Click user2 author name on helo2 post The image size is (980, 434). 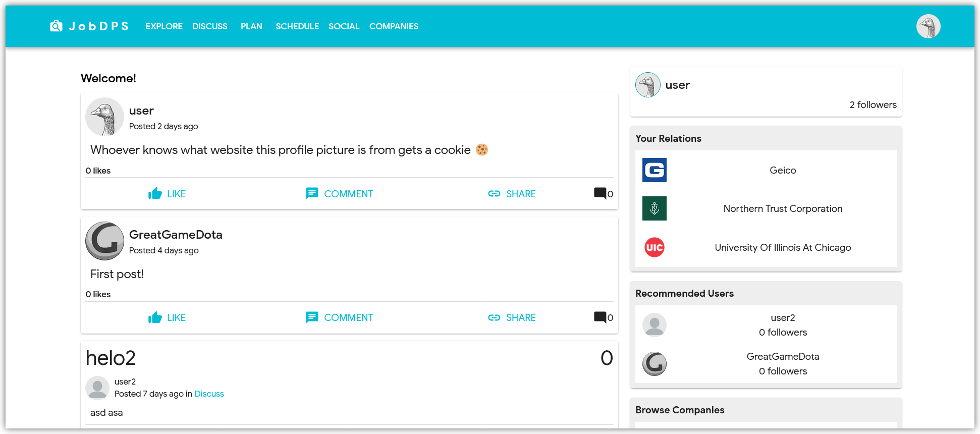[125, 382]
